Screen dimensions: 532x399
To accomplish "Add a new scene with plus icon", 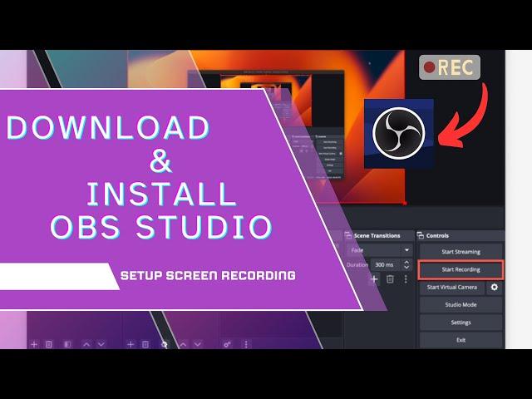I will (x=34, y=343).
